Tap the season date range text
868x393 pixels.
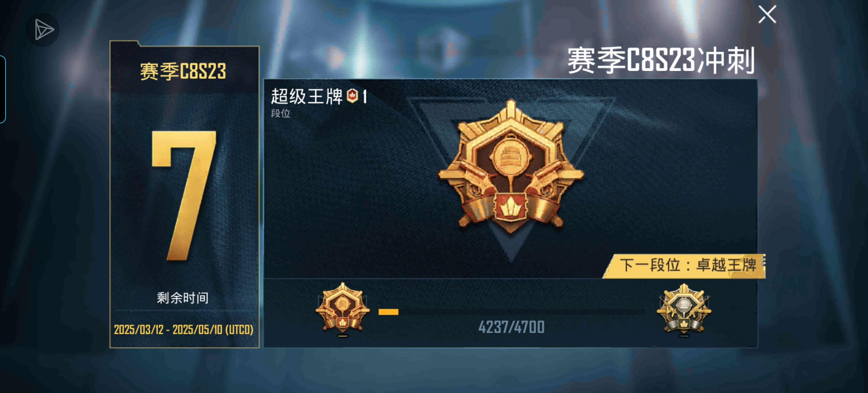coord(184,329)
